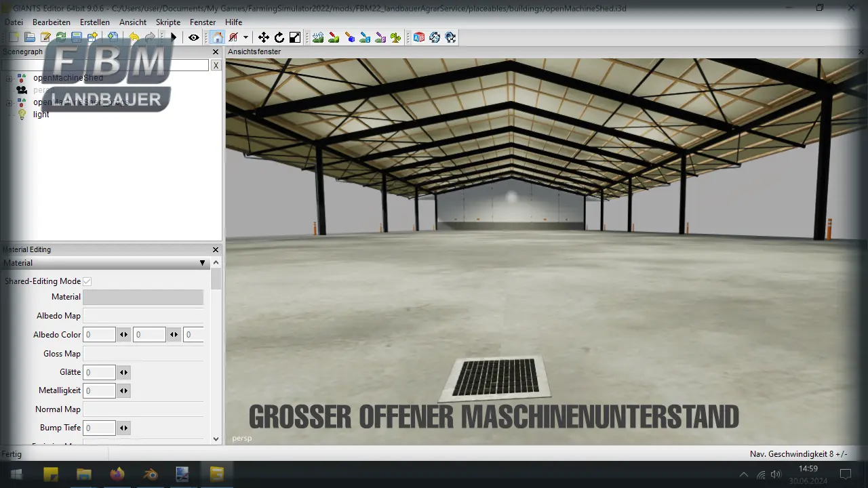Click the Albedo Map field

click(143, 316)
